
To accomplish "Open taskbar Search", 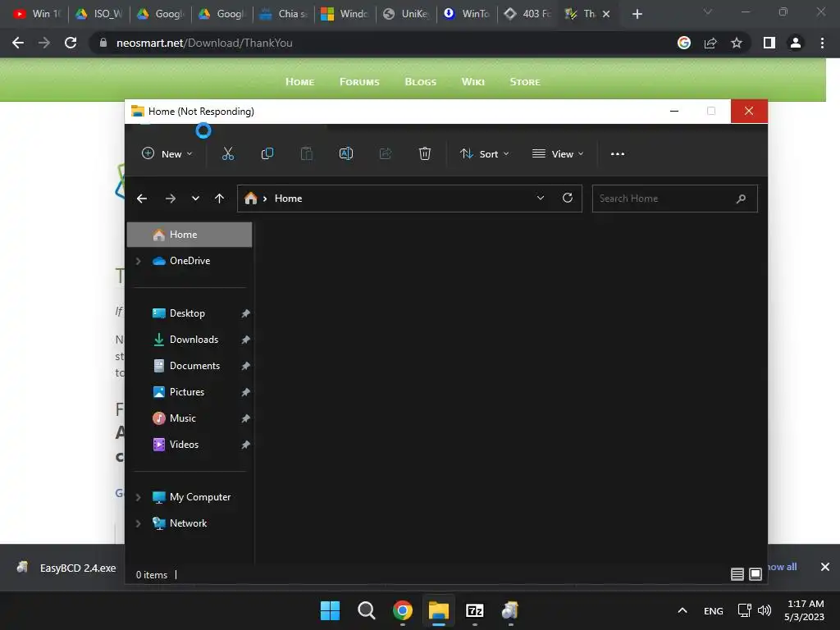I will (367, 610).
